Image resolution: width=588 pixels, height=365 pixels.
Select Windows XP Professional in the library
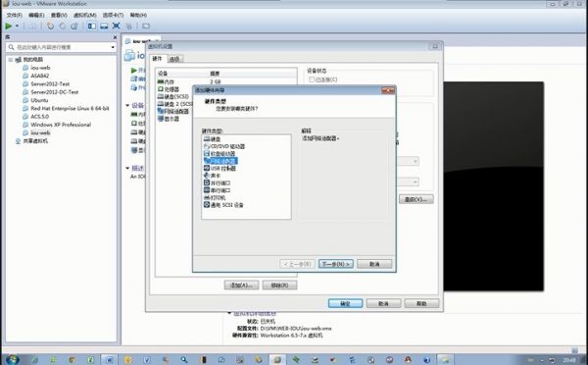61,125
